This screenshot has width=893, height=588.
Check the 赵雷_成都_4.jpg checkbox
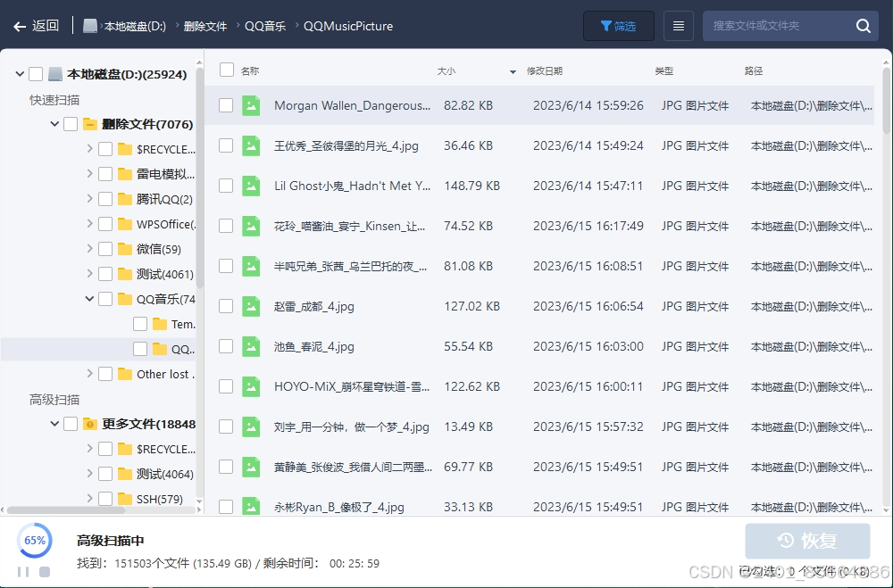click(226, 306)
